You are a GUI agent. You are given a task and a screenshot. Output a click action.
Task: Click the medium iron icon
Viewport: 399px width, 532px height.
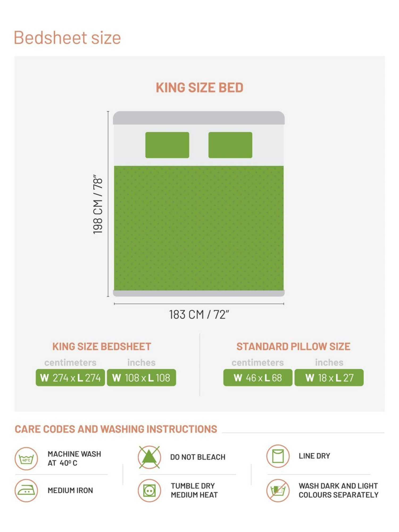coord(26,491)
